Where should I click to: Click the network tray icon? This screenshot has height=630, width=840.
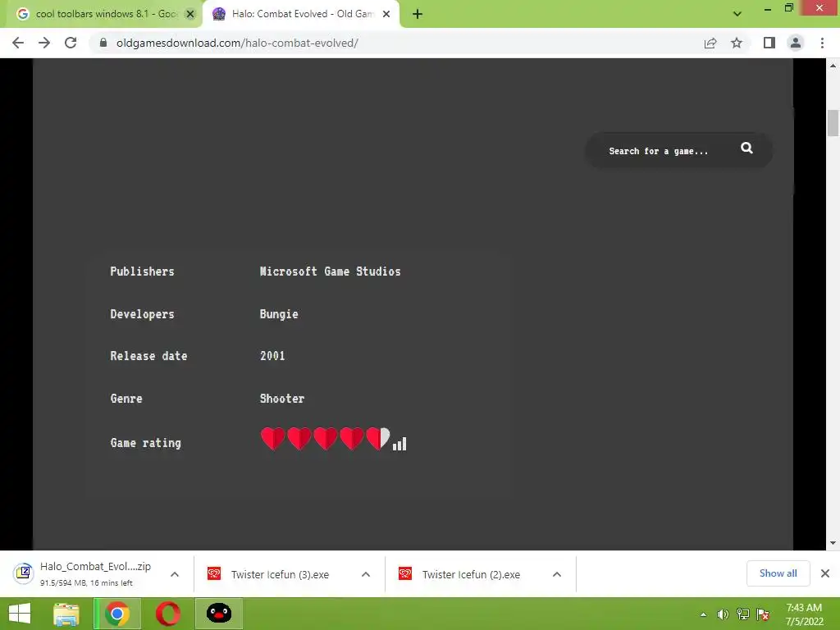point(743,614)
